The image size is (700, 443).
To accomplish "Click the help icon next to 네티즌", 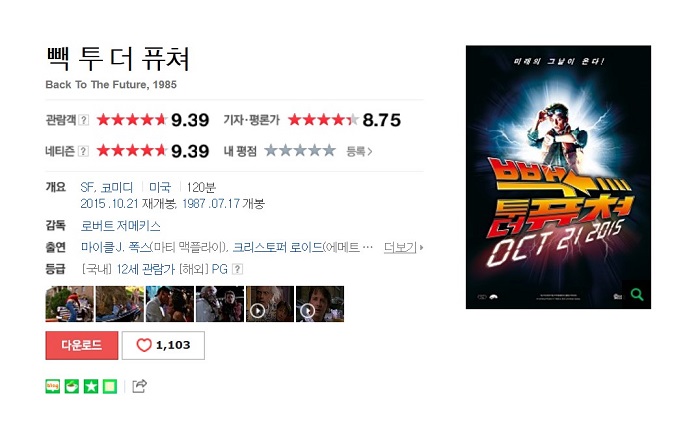I will (x=83, y=151).
